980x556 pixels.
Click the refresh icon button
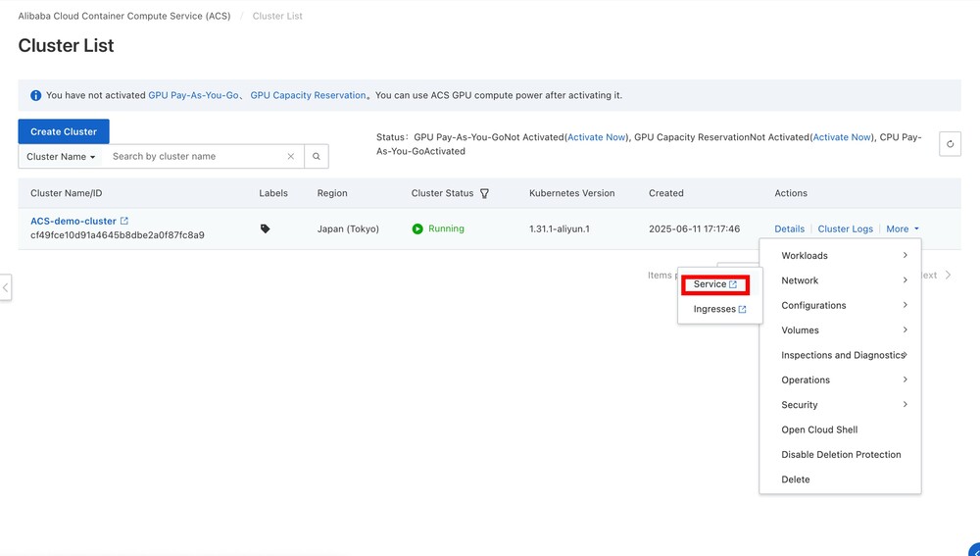click(x=950, y=144)
